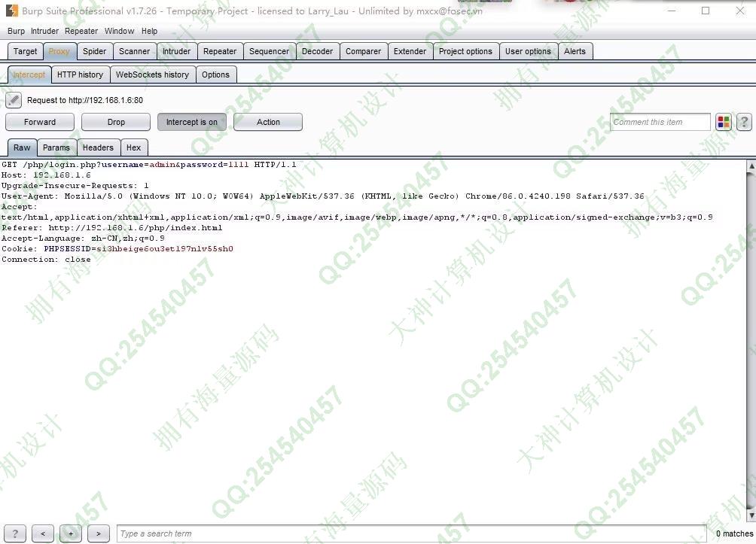The width and height of the screenshot is (756, 544).
Task: Open the Intruder menu
Action: (45, 31)
